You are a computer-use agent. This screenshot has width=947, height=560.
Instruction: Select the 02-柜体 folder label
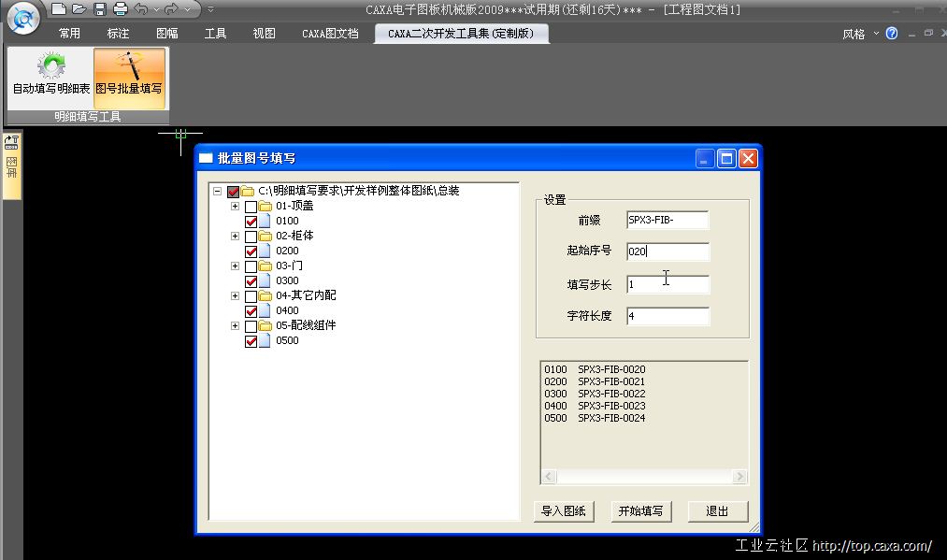[294, 236]
